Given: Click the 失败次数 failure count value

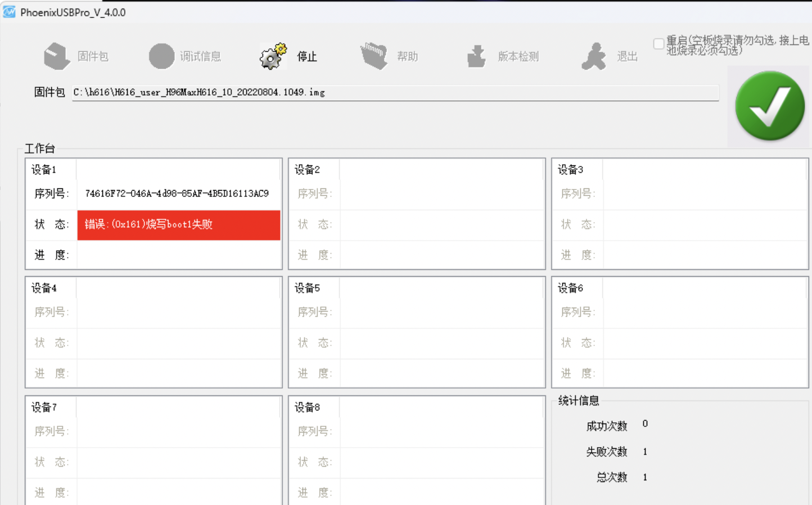Looking at the screenshot, I should pyautogui.click(x=645, y=452).
